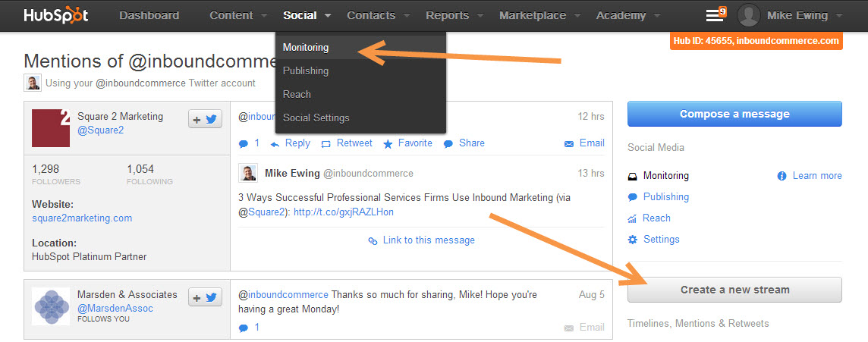The width and height of the screenshot is (868, 342).
Task: Click Mike Ewing's profile avatar in header
Action: coord(748,15)
